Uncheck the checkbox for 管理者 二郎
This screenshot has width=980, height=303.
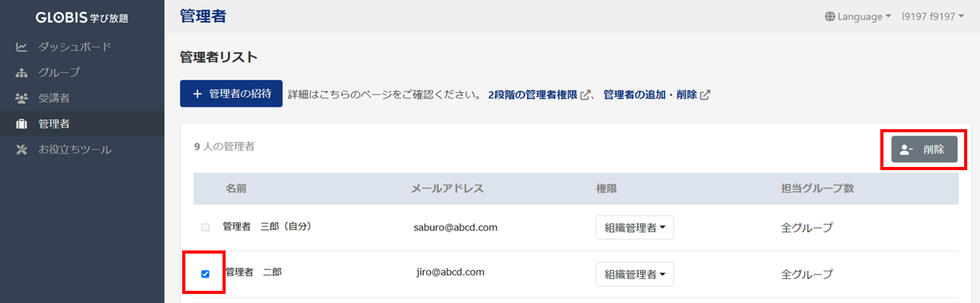pyautogui.click(x=205, y=274)
